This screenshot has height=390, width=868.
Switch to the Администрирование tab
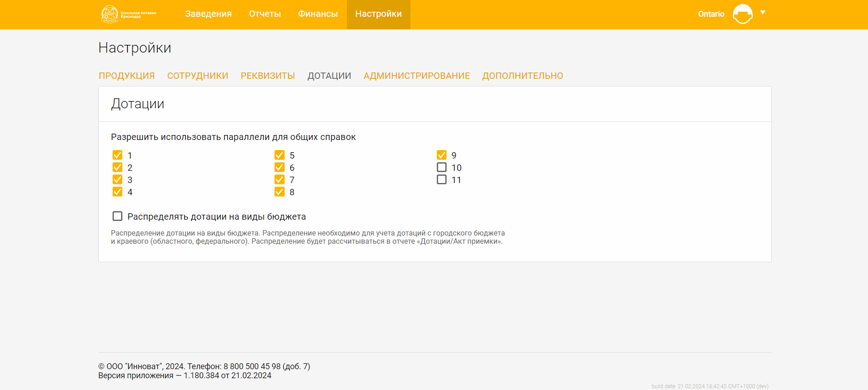416,76
